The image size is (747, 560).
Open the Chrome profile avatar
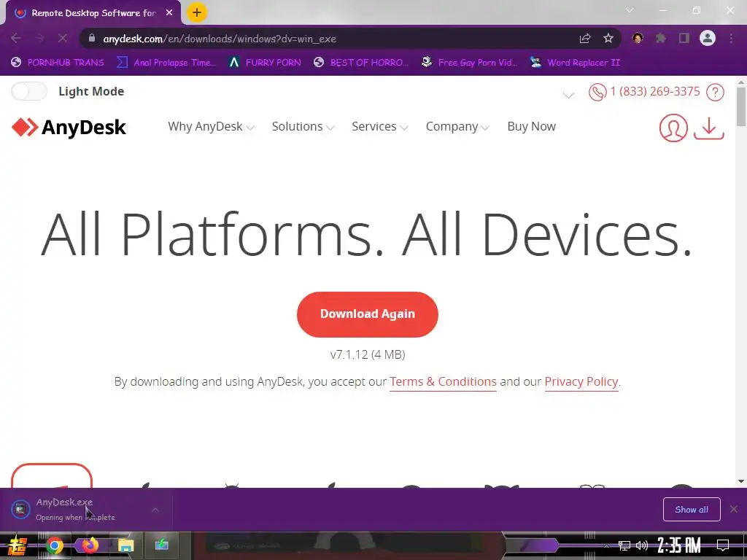pyautogui.click(x=708, y=38)
